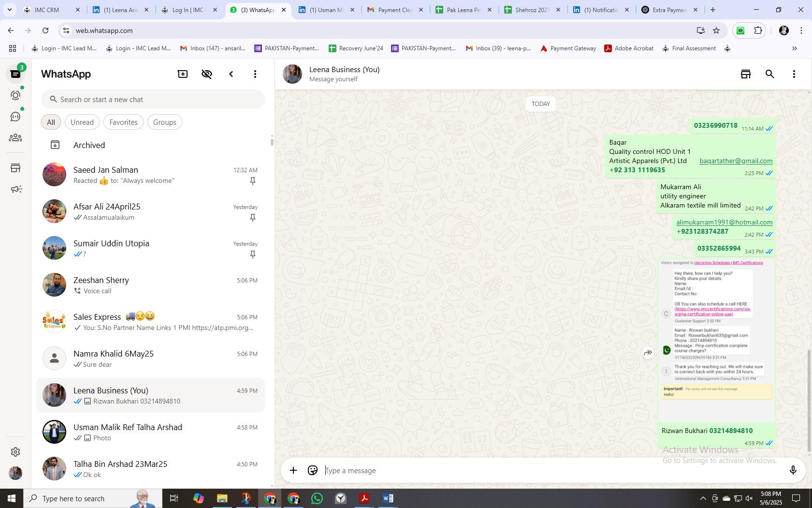Open profile picture at sidebar bottom
812x508 pixels.
15,473
